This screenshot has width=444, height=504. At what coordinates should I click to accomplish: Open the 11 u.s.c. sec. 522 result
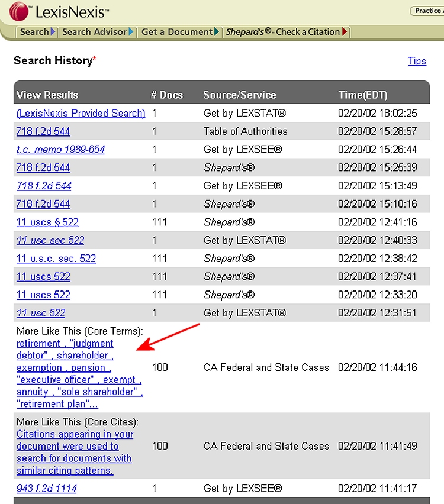(x=56, y=259)
